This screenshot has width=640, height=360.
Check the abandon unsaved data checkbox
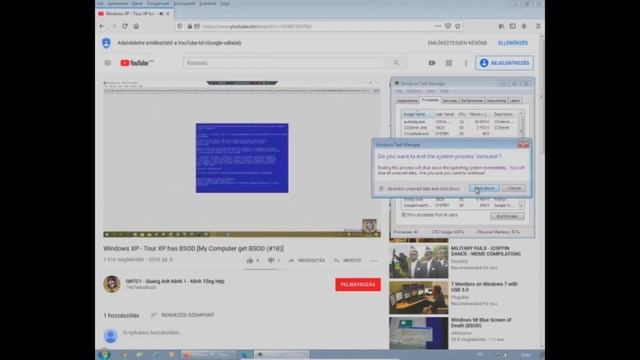(x=381, y=189)
